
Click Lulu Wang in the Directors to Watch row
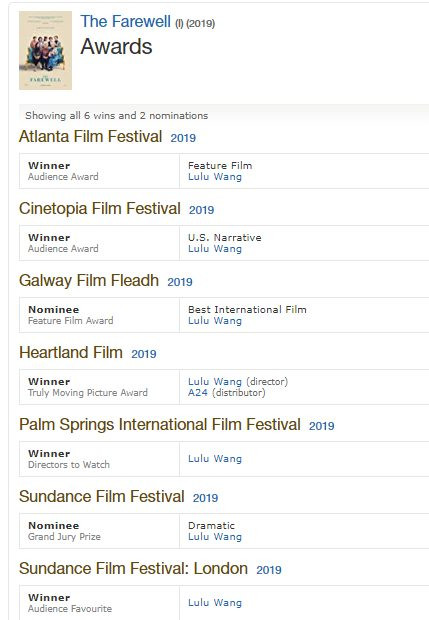215,459
